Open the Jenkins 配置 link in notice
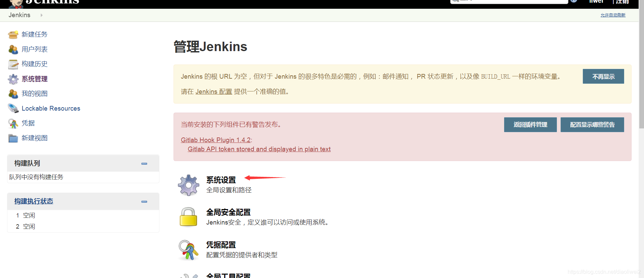644x278 pixels. pyautogui.click(x=214, y=91)
